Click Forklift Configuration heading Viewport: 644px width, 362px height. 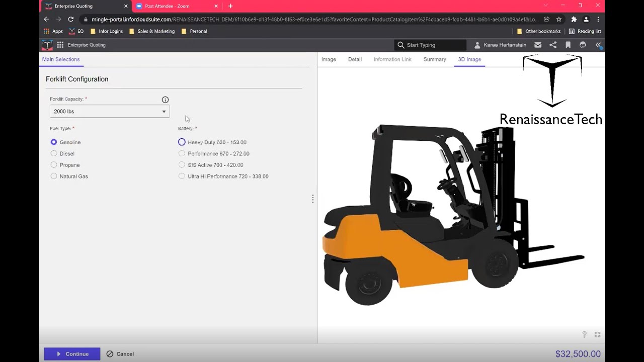click(x=77, y=79)
